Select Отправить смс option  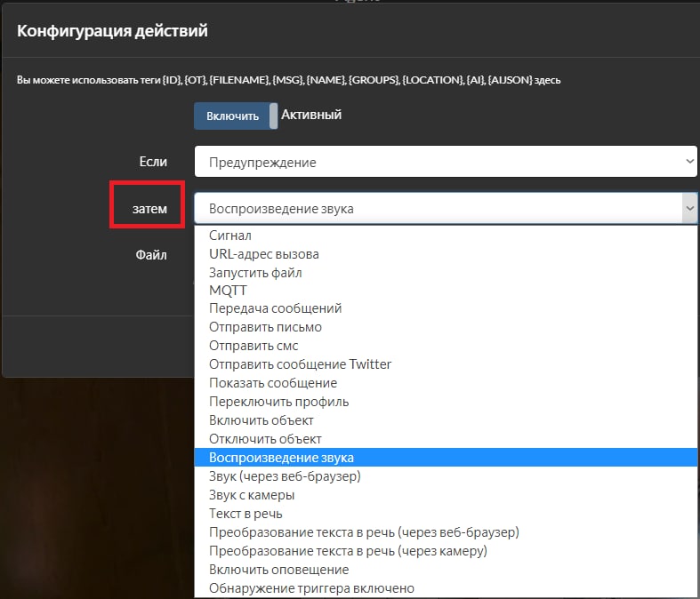[x=446, y=346]
